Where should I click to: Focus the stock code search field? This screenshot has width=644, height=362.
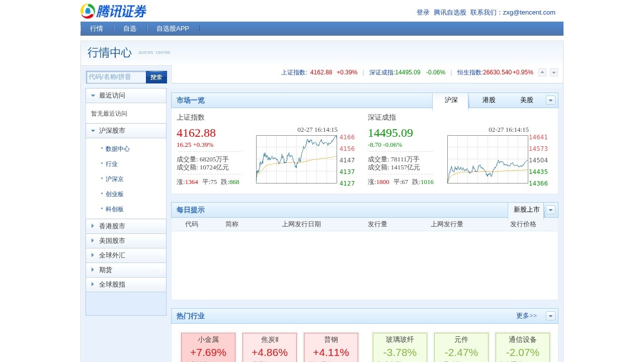(x=116, y=77)
